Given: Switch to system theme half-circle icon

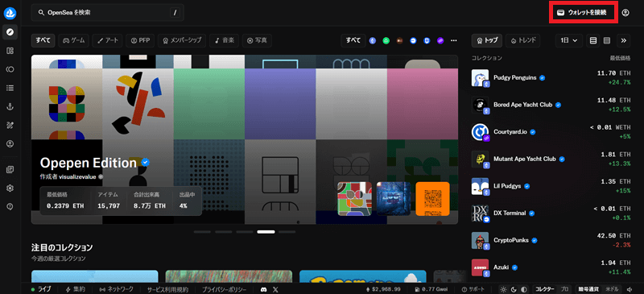Looking at the screenshot, I should click(523, 289).
